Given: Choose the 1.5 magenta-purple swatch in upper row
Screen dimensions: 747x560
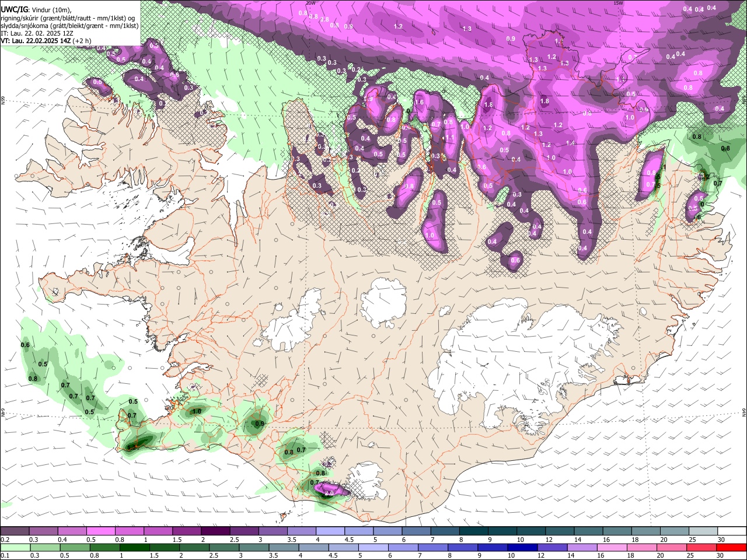Looking at the screenshot, I should click(187, 531).
